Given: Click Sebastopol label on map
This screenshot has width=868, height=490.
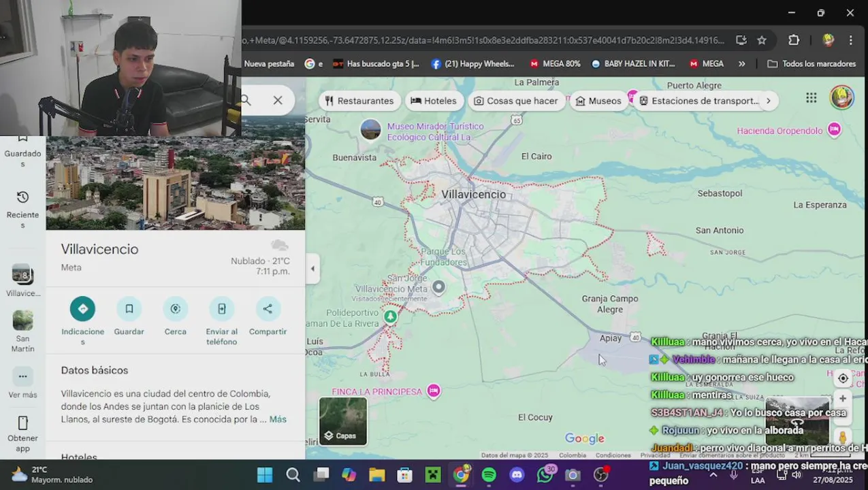Looking at the screenshot, I should 720,193.
